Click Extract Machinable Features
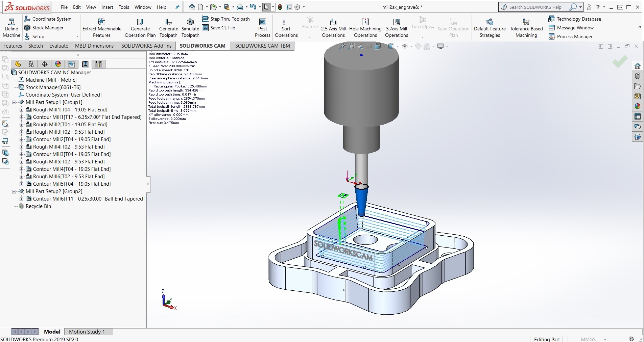This screenshot has width=644, height=342. pos(102,28)
